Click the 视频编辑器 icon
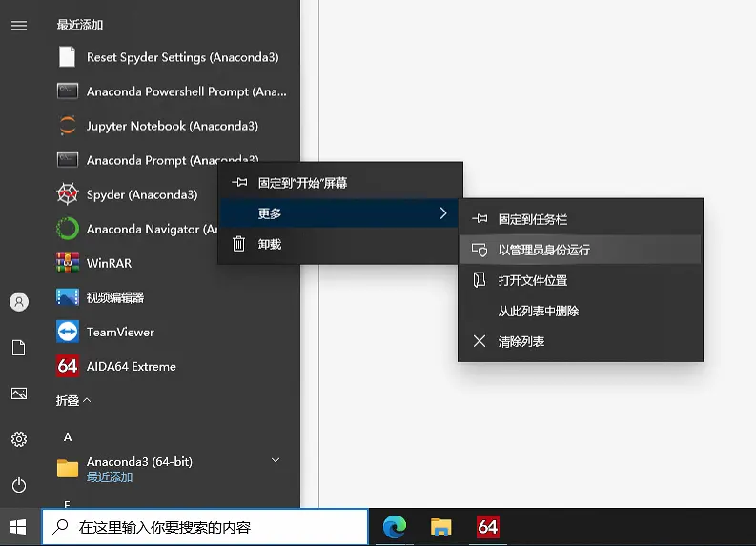 68,297
